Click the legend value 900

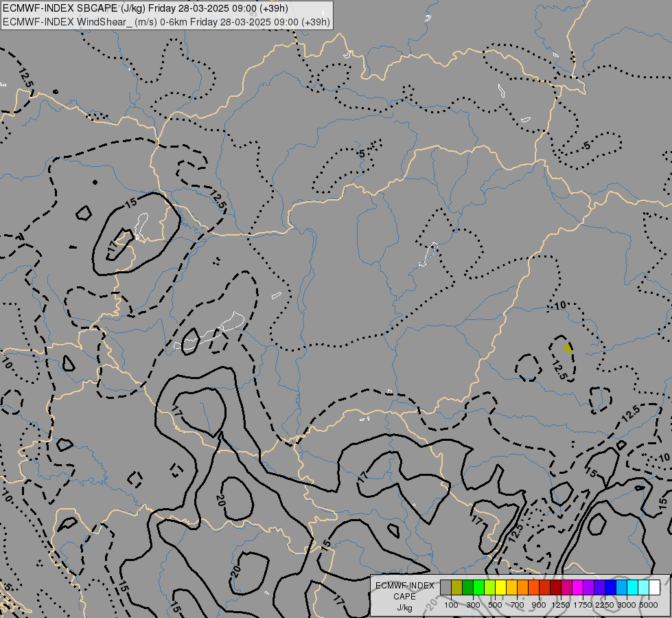pyautogui.click(x=539, y=605)
